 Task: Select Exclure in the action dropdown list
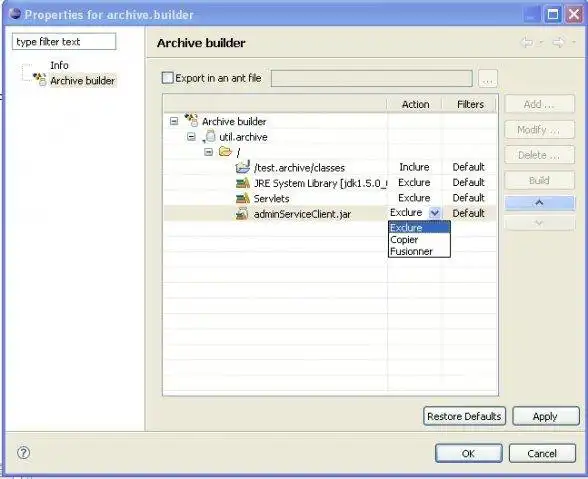(419, 227)
